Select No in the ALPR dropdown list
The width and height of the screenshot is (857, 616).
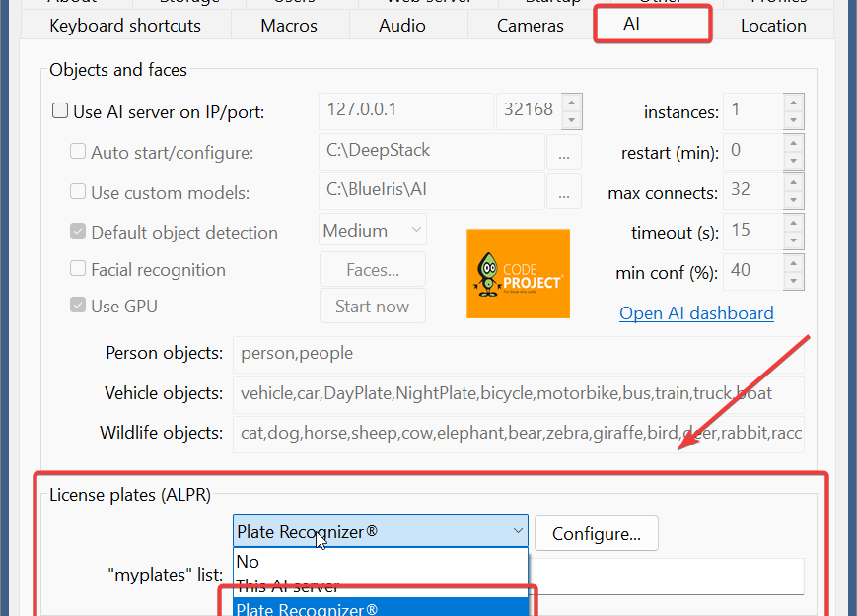381,562
